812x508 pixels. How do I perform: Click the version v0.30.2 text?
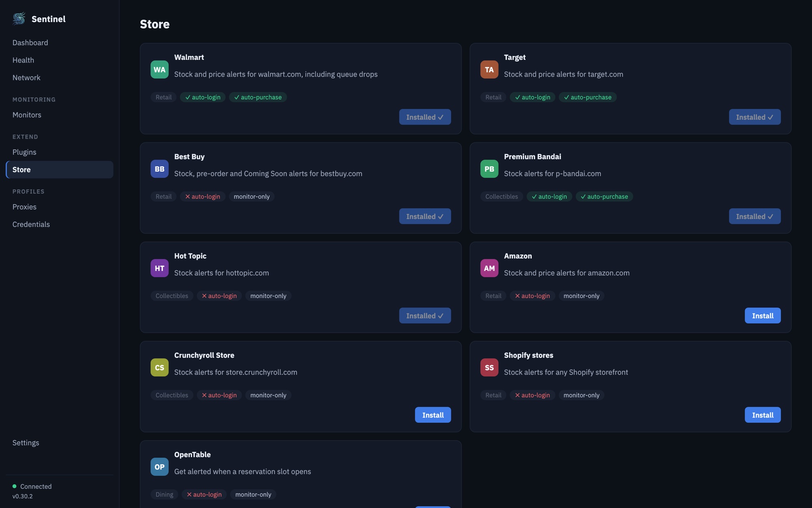point(23,496)
